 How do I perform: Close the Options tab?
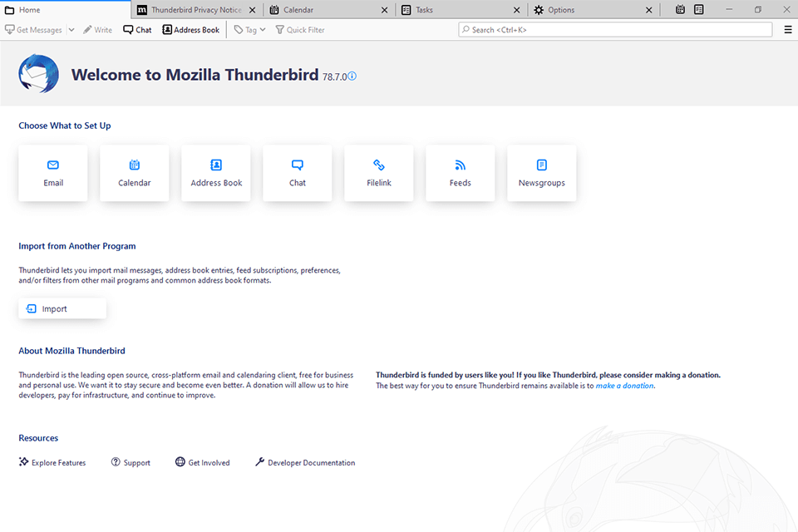649,10
